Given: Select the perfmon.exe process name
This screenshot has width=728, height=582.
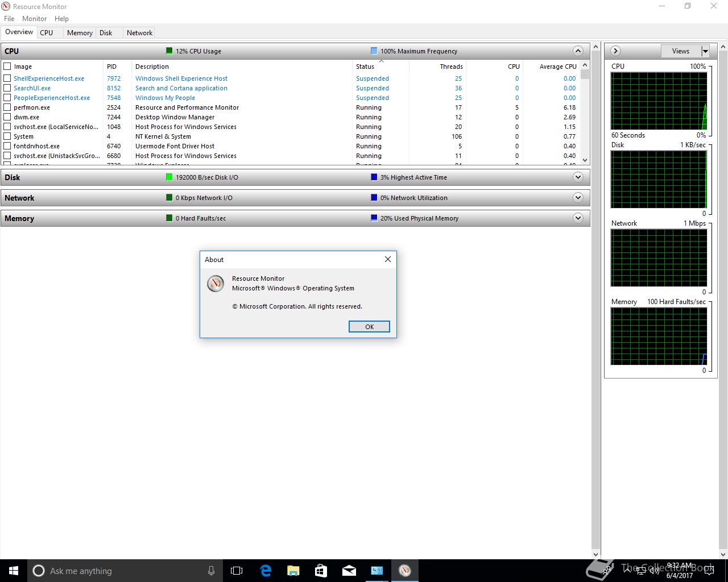Looking at the screenshot, I should point(32,107).
